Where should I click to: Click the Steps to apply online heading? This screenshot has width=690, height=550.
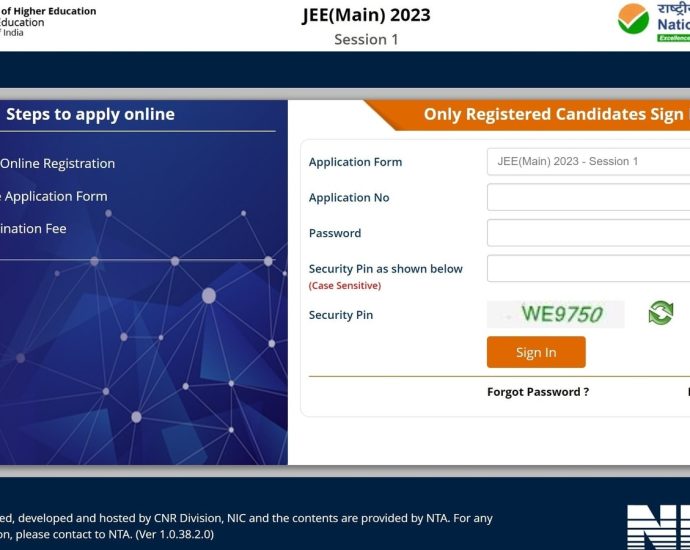(90, 114)
